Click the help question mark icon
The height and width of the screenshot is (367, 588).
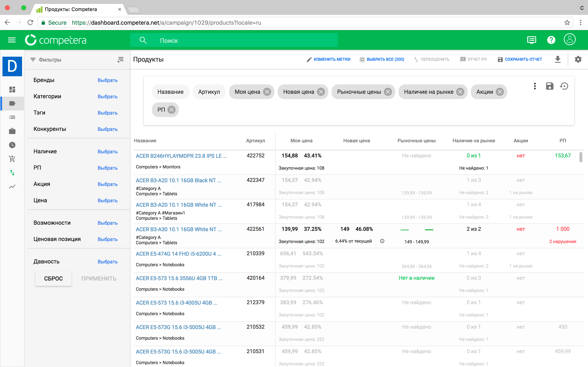tap(551, 40)
